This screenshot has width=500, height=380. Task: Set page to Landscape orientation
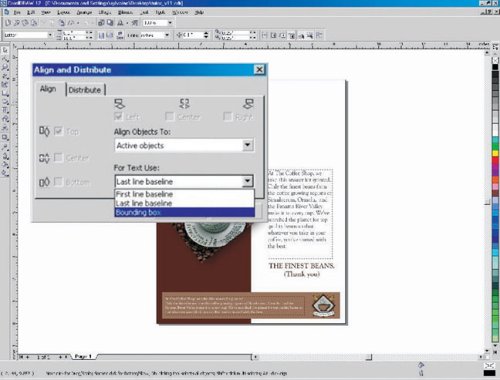click(109, 35)
